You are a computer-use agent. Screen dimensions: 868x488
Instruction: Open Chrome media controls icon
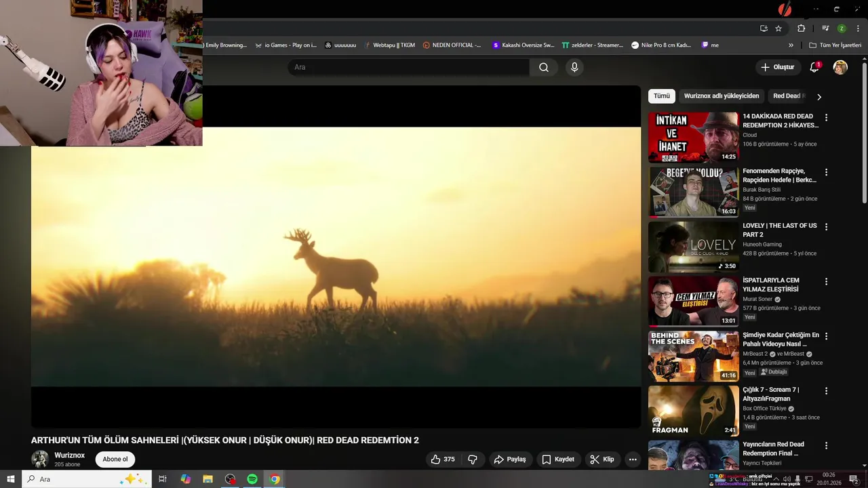pyautogui.click(x=825, y=28)
